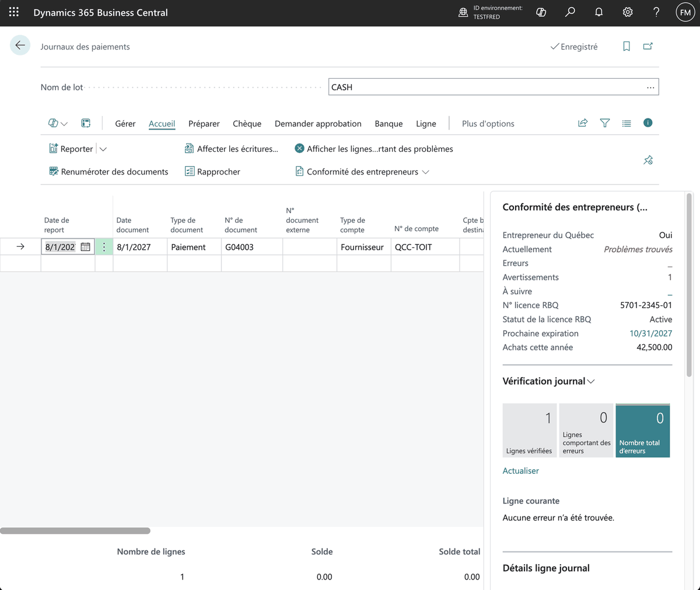
Task: Open the Gérer menu
Action: pyautogui.click(x=125, y=124)
